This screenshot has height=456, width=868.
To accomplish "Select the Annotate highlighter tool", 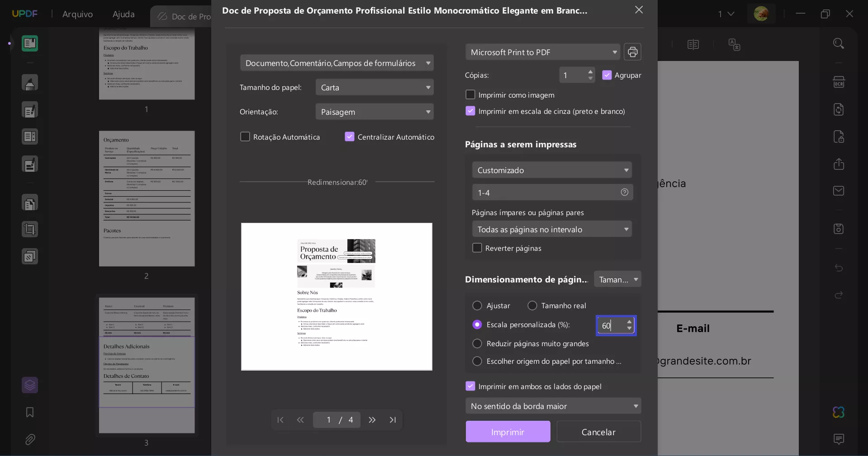I will [30, 83].
